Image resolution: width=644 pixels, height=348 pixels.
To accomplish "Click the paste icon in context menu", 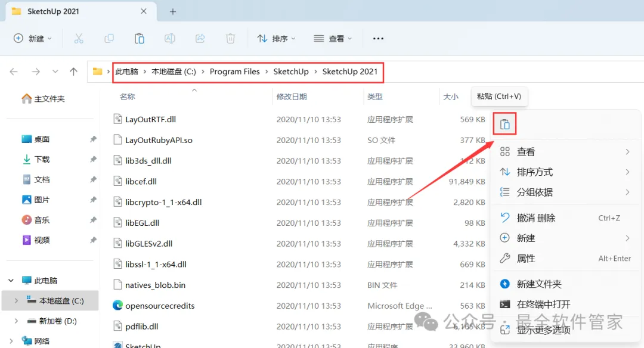I will point(505,124).
